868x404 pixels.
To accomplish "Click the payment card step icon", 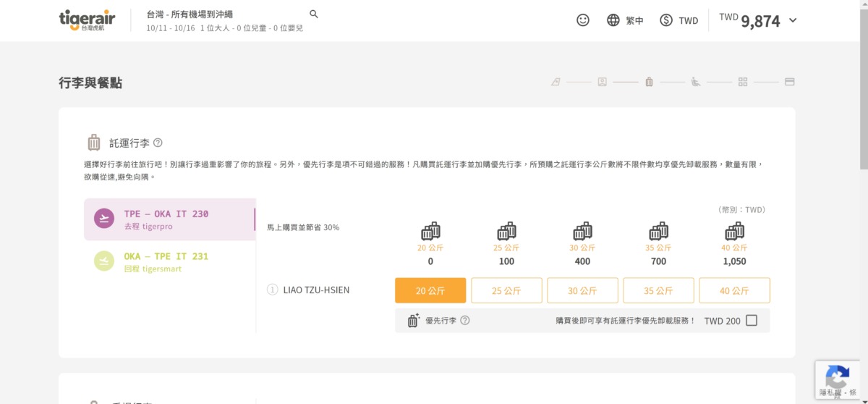I will tap(789, 82).
